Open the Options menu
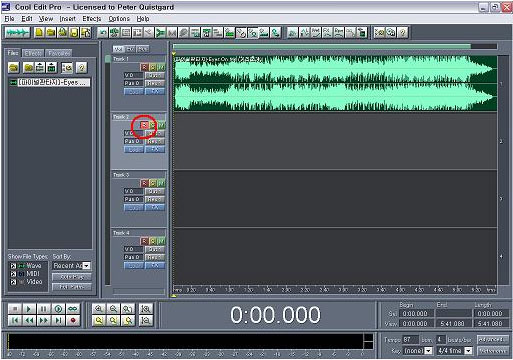Image resolution: width=513 pixels, height=360 pixels. coord(119,19)
